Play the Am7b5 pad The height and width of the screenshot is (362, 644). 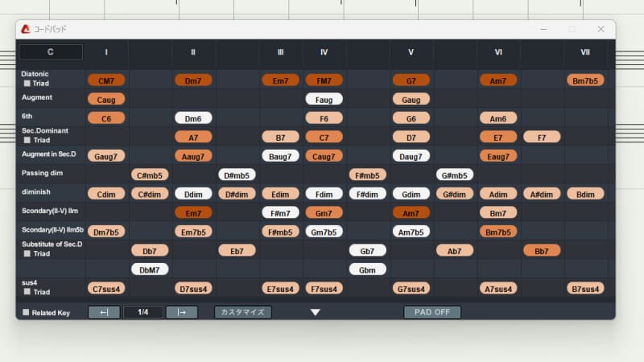pos(411,232)
